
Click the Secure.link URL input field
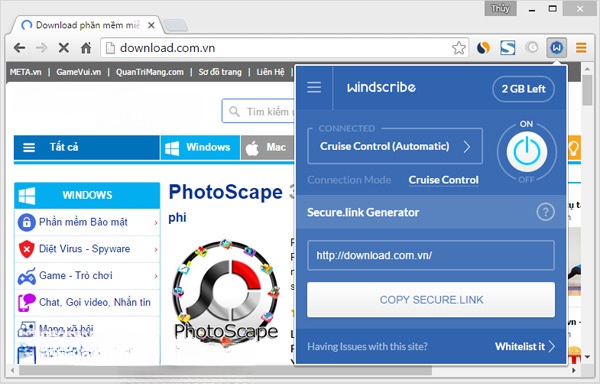(431, 255)
